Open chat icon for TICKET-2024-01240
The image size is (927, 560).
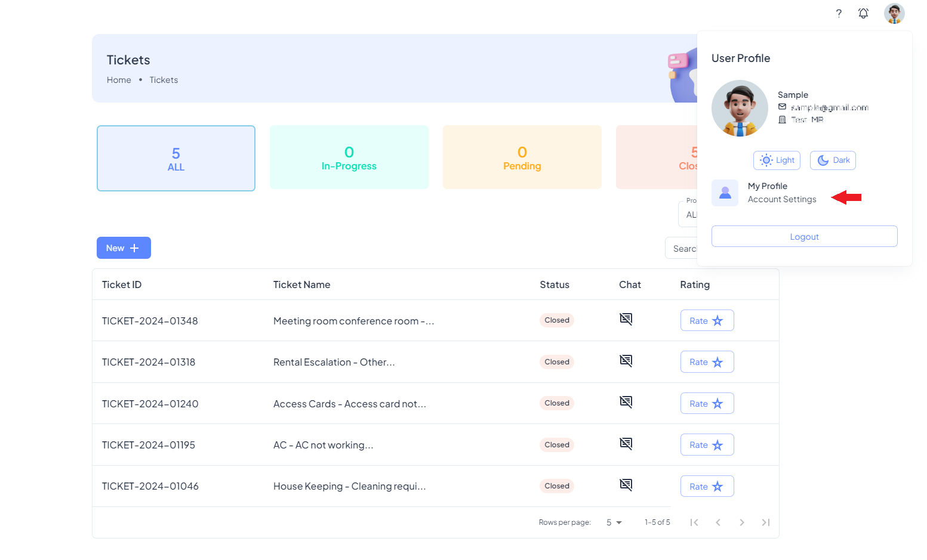[x=626, y=402]
